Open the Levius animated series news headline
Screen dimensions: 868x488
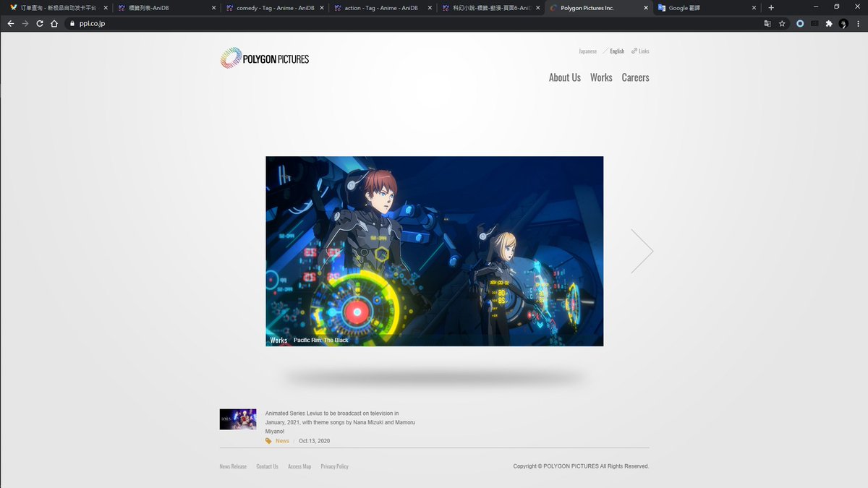click(x=340, y=421)
